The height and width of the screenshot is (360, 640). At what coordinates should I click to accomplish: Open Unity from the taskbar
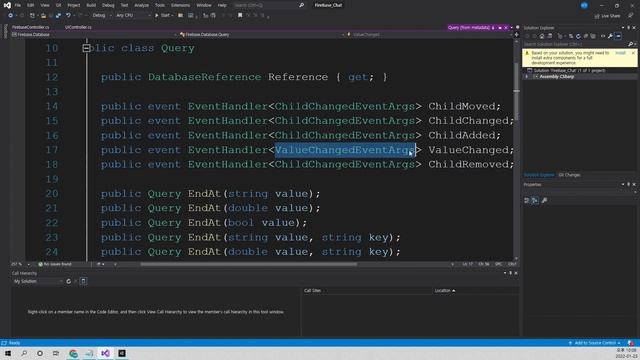pyautogui.click(x=122, y=353)
